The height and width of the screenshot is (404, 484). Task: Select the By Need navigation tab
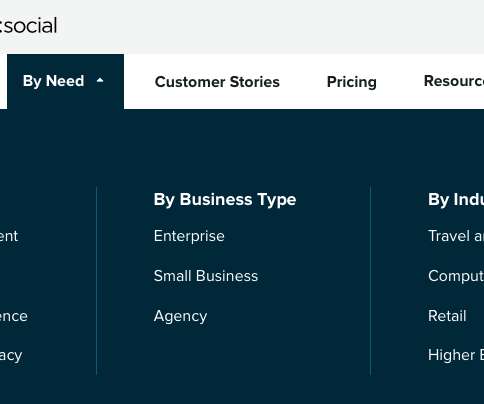[x=65, y=81]
